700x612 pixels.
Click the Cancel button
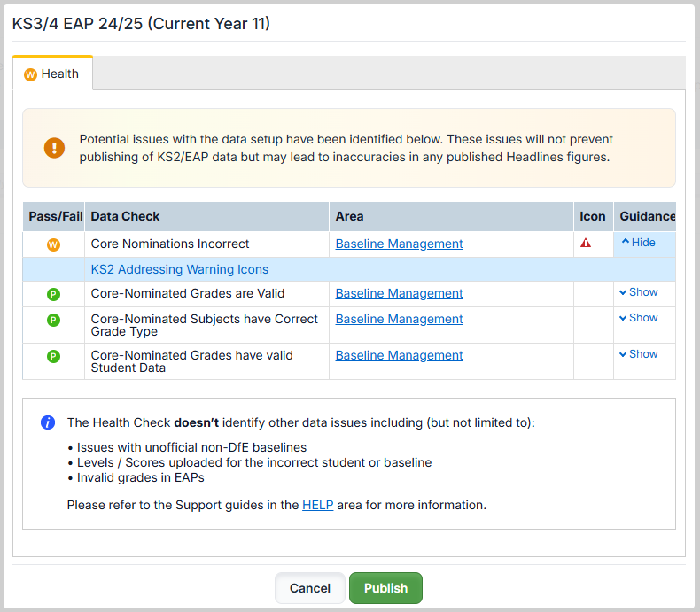coord(310,588)
